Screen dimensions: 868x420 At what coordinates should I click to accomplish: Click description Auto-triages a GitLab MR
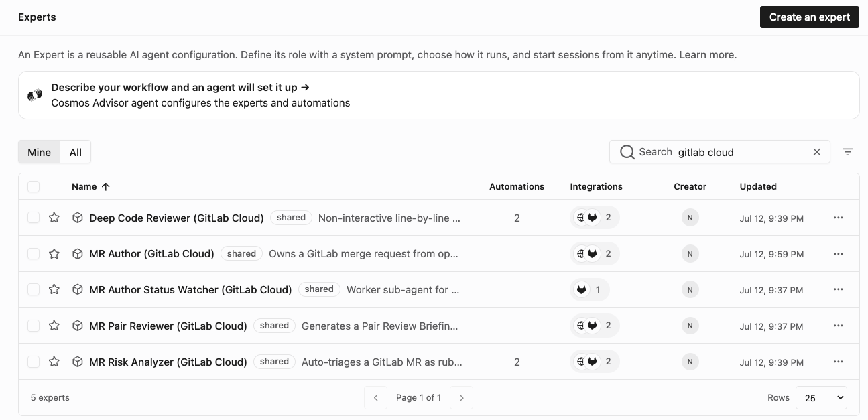[x=382, y=362]
